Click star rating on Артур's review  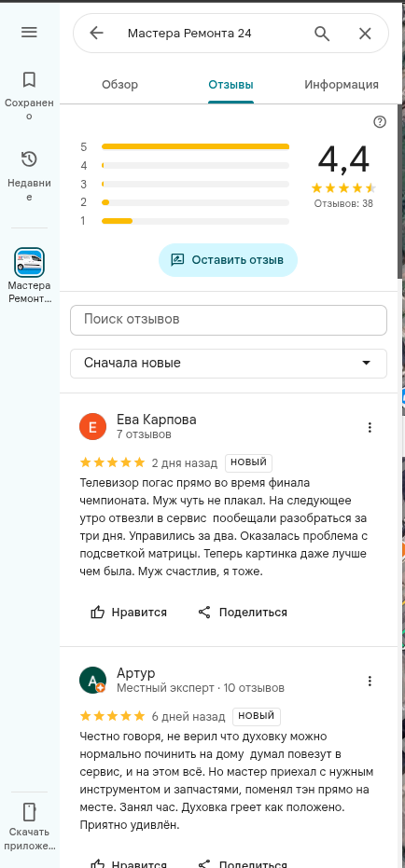pos(113,716)
